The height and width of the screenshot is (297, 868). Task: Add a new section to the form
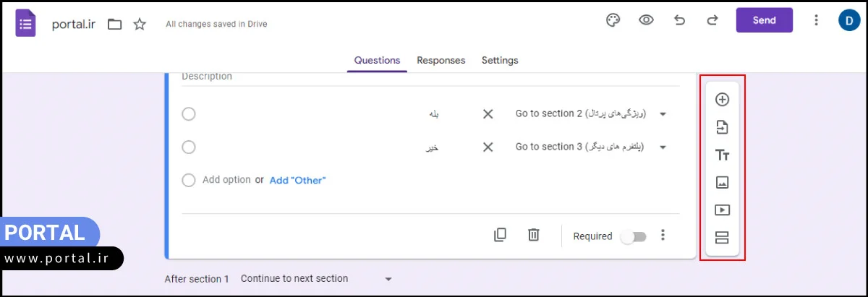point(722,238)
